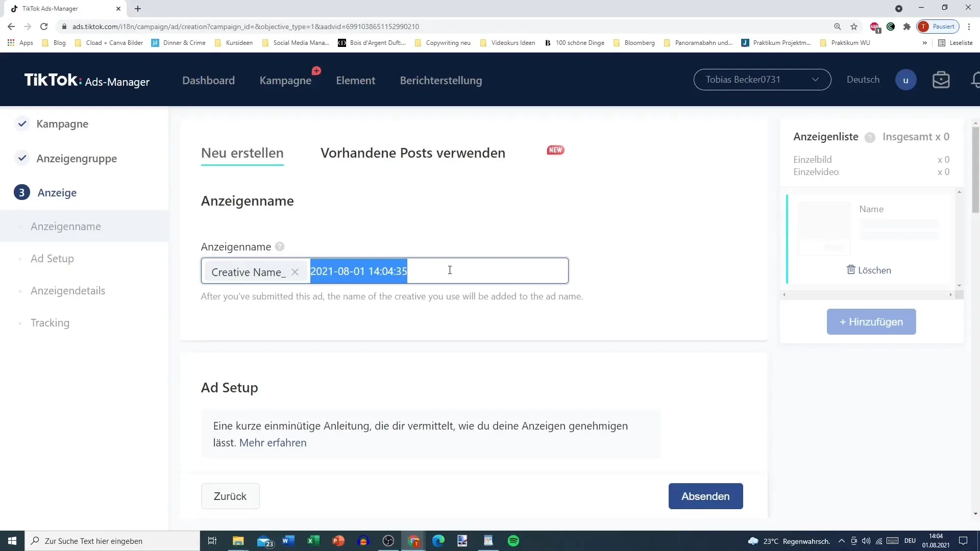Go to the Anzeigengruppe step
The height and width of the screenshot is (551, 980).
click(x=77, y=159)
